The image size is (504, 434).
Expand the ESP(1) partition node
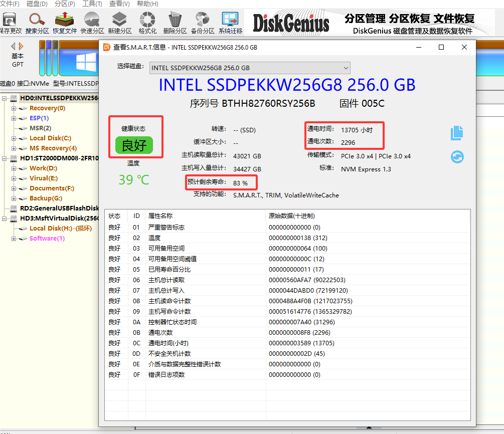tap(14, 118)
